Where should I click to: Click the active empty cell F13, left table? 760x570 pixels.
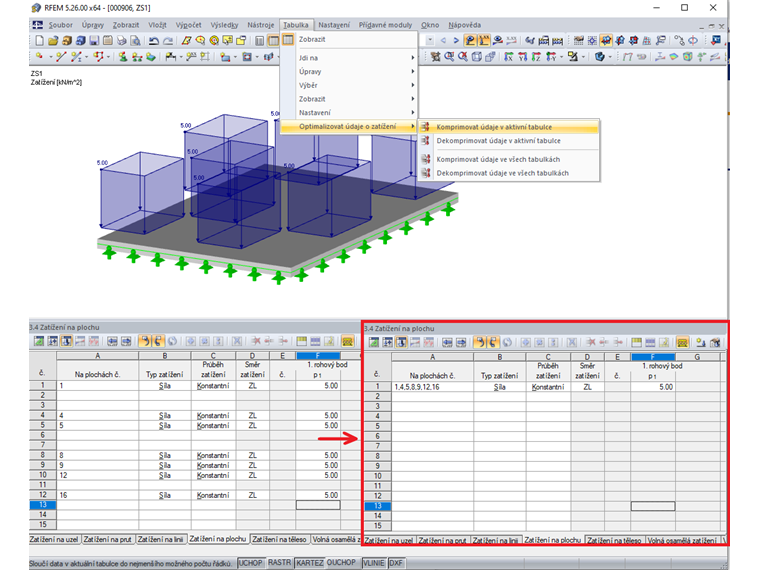click(318, 505)
